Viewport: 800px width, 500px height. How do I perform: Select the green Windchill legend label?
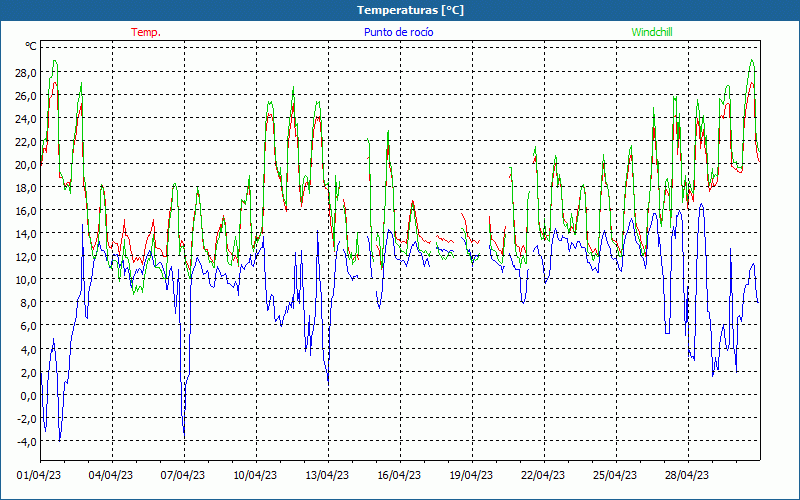[x=652, y=32]
